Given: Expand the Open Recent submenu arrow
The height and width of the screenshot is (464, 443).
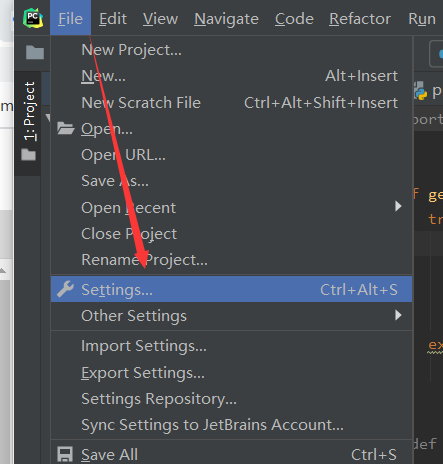Looking at the screenshot, I should (398, 206).
